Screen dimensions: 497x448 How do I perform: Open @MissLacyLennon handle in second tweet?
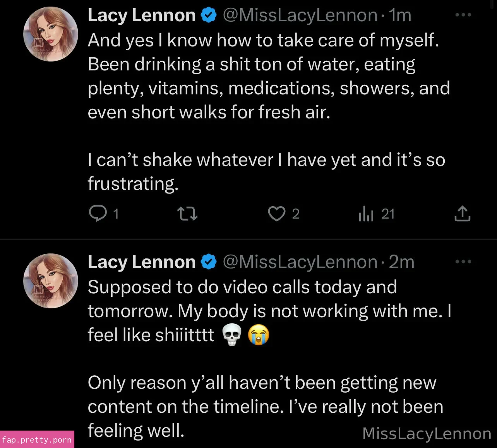click(300, 262)
